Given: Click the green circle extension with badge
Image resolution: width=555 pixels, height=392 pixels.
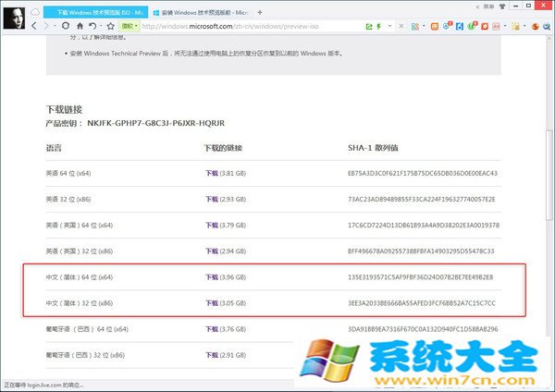Looking at the screenshot, I should pyautogui.click(x=472, y=26).
